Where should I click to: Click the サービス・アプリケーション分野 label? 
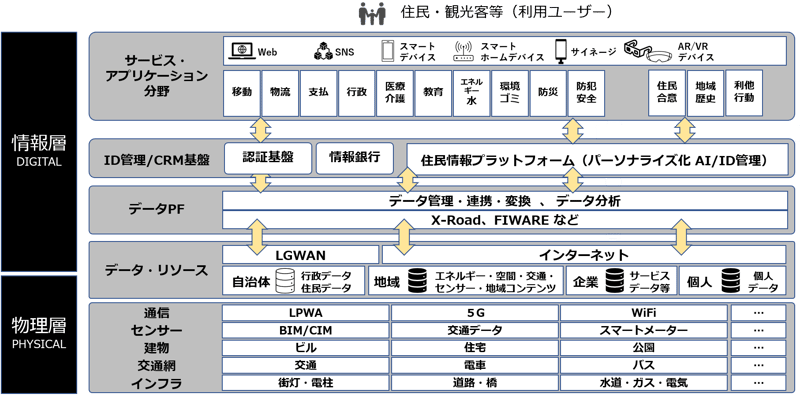156,76
